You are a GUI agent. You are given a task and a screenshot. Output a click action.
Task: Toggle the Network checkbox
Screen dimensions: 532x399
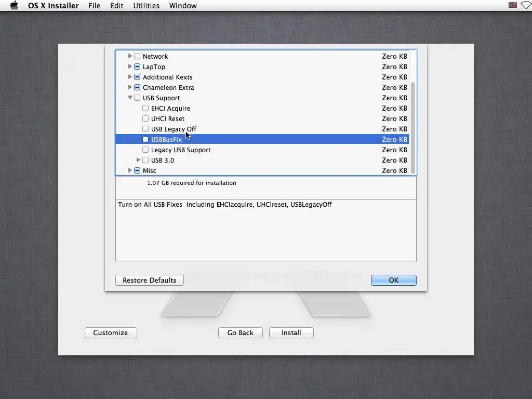pos(137,56)
